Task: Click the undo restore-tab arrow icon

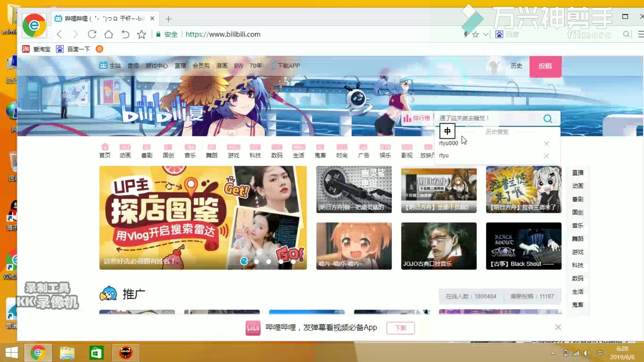Action: (x=125, y=34)
